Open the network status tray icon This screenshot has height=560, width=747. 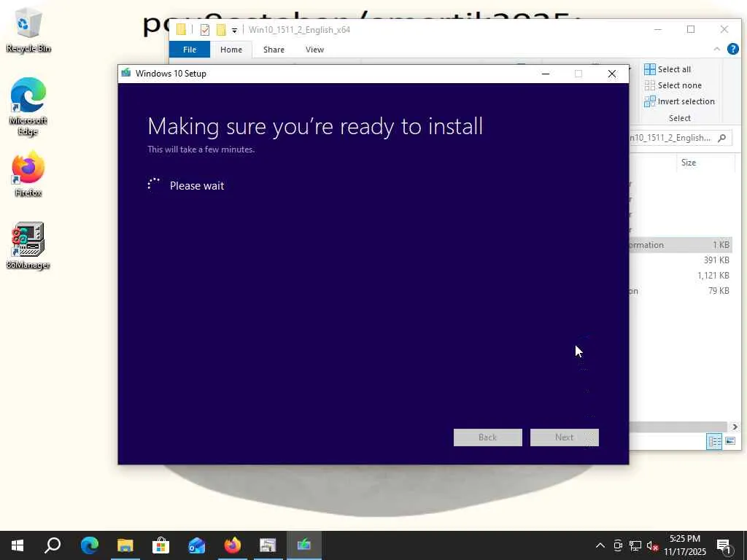click(635, 545)
